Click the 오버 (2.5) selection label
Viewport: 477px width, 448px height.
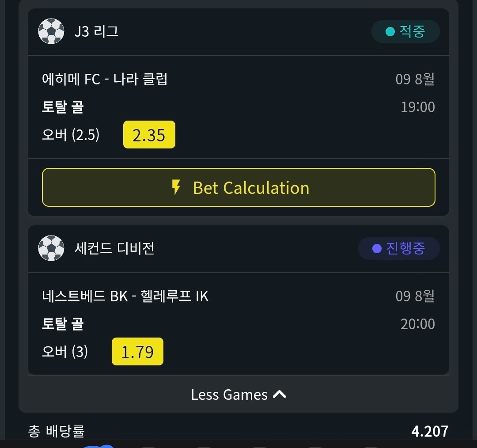(71, 134)
